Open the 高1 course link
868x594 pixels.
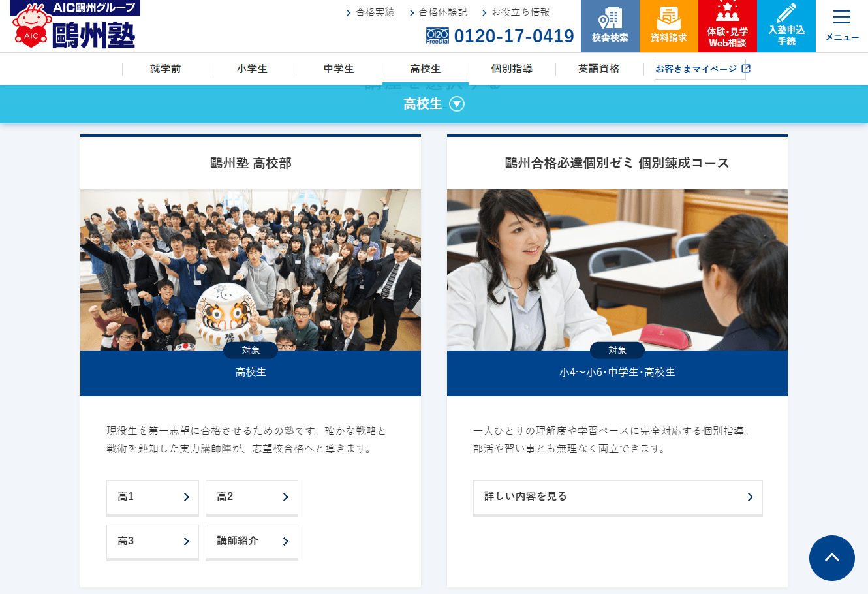(153, 497)
